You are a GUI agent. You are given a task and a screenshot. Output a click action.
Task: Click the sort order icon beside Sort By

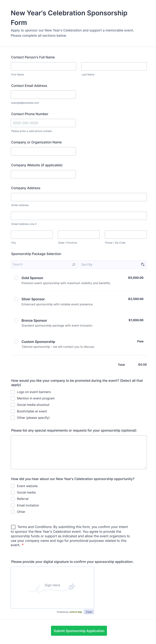click(143, 264)
